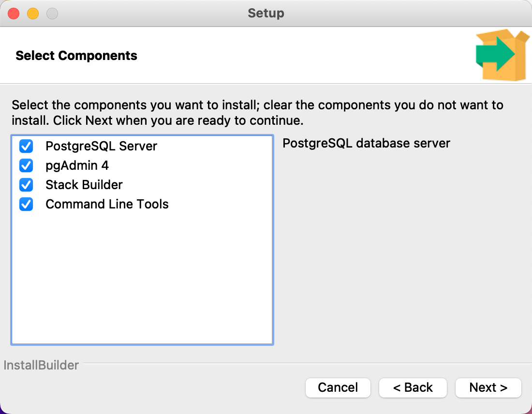Click the PostgreSQL database server description
532x414 pixels.
[x=367, y=144]
